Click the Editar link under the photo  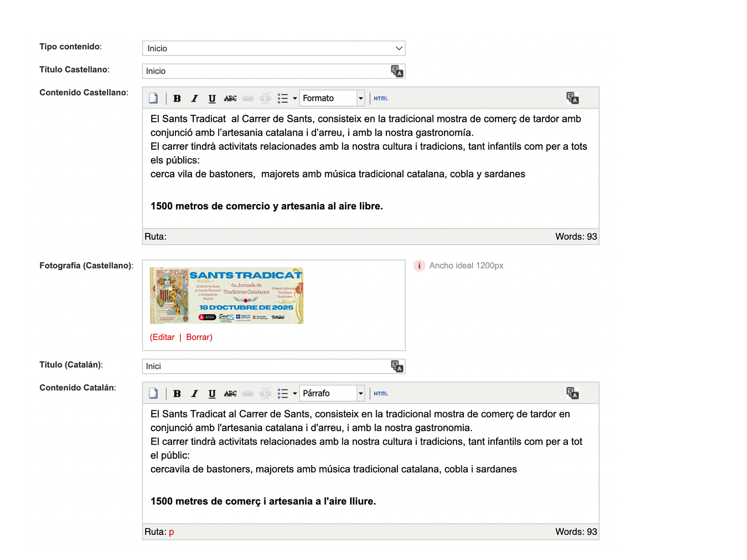162,337
